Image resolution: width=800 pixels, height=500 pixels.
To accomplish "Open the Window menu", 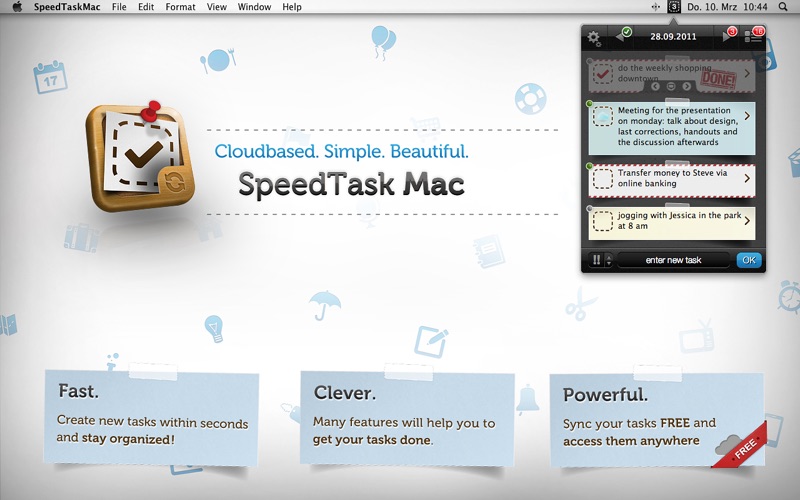I will point(254,7).
